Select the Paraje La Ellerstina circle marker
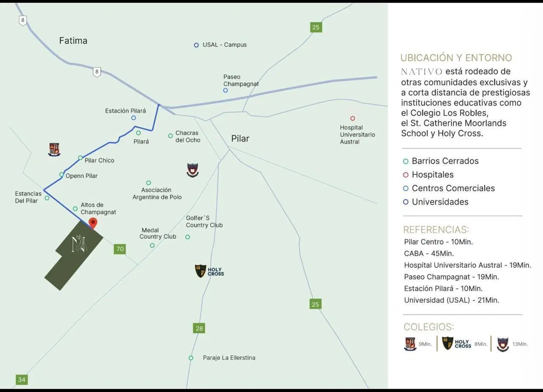This screenshot has height=392, width=543. pos(191,358)
